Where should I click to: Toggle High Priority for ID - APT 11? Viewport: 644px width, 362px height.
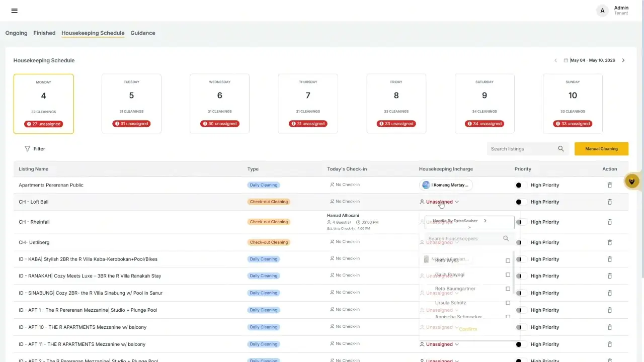pos(521,344)
